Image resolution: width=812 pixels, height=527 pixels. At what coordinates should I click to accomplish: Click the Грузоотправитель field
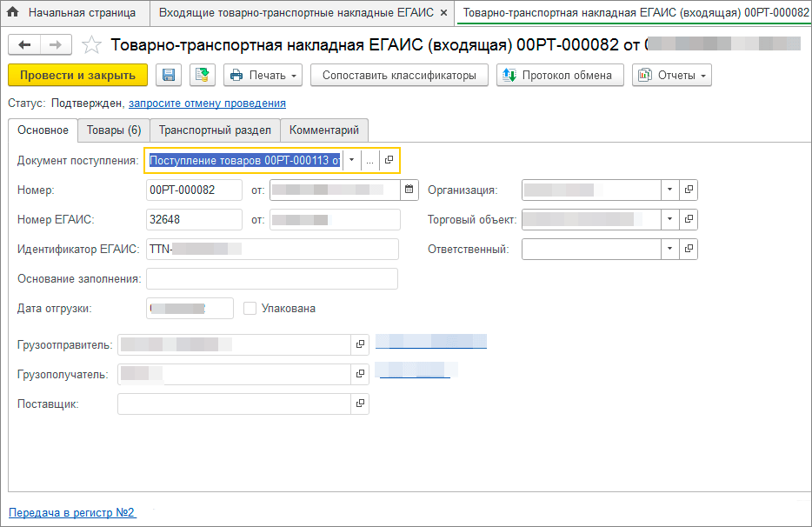click(x=234, y=344)
